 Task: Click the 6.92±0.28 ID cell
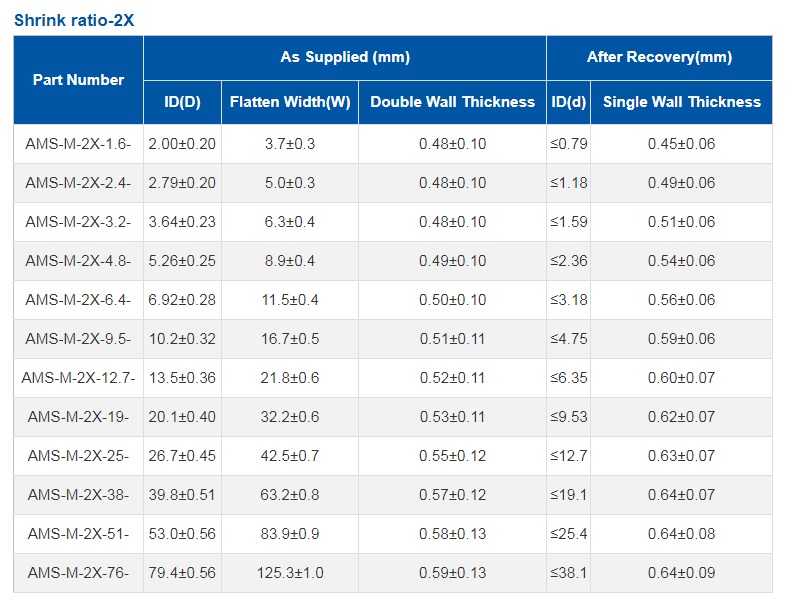(x=182, y=300)
